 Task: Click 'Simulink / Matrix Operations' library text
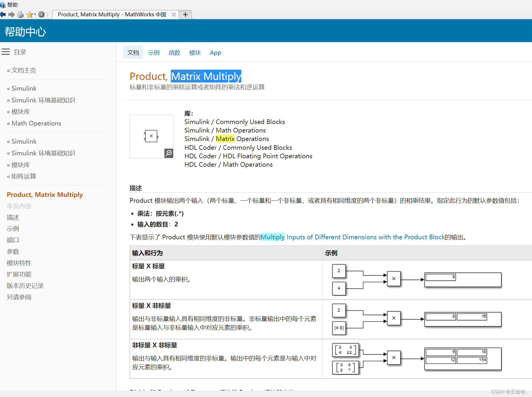click(x=227, y=139)
